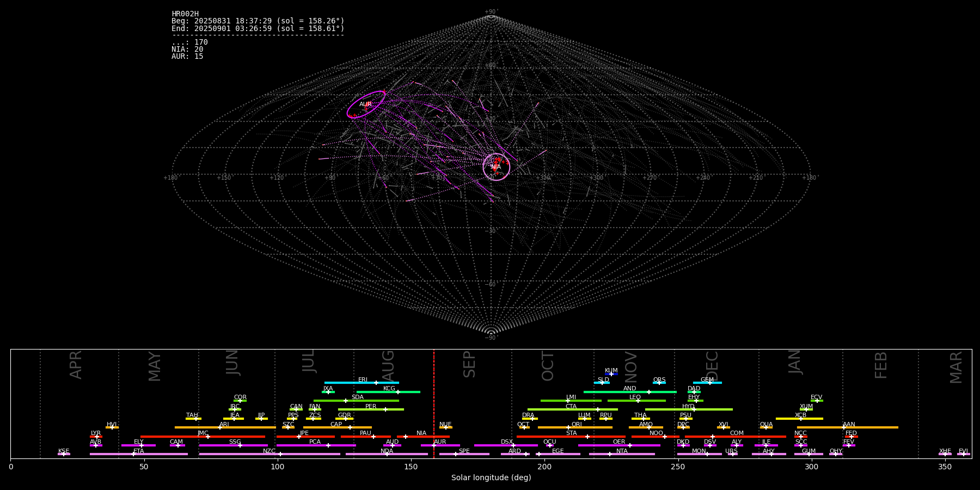The width and height of the screenshot is (980, 490).
Task: Select the PER shower bar in the timeline
Action: [x=371, y=409]
